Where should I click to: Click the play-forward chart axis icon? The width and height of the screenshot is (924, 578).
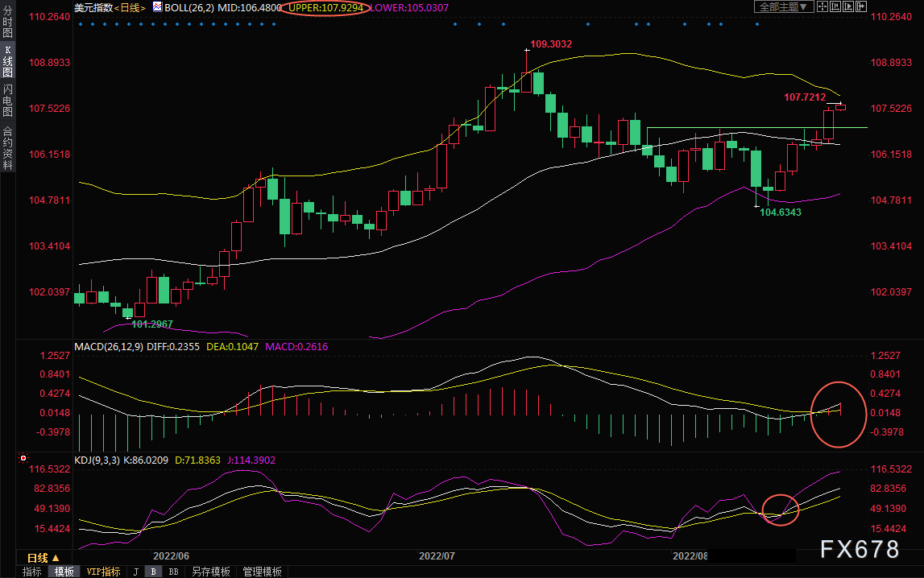point(848,6)
